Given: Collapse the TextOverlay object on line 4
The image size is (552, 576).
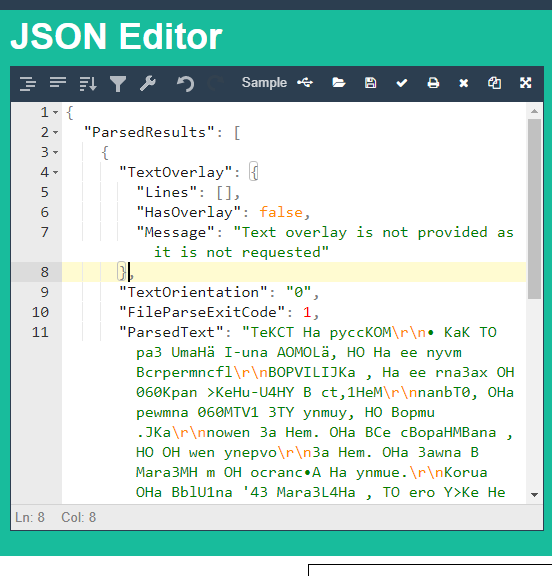Looking at the screenshot, I should (55, 172).
